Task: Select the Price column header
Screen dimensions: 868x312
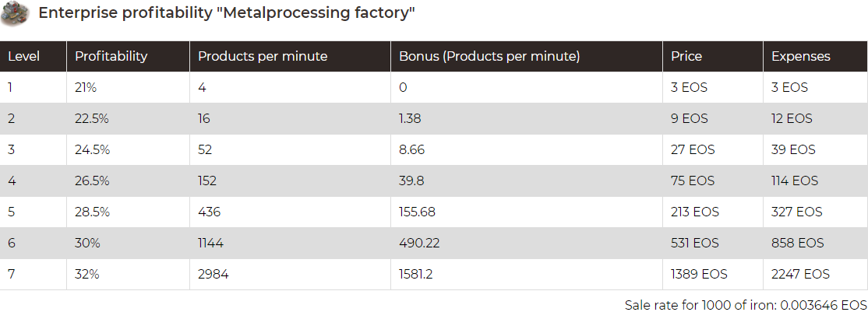Action: coord(712,57)
